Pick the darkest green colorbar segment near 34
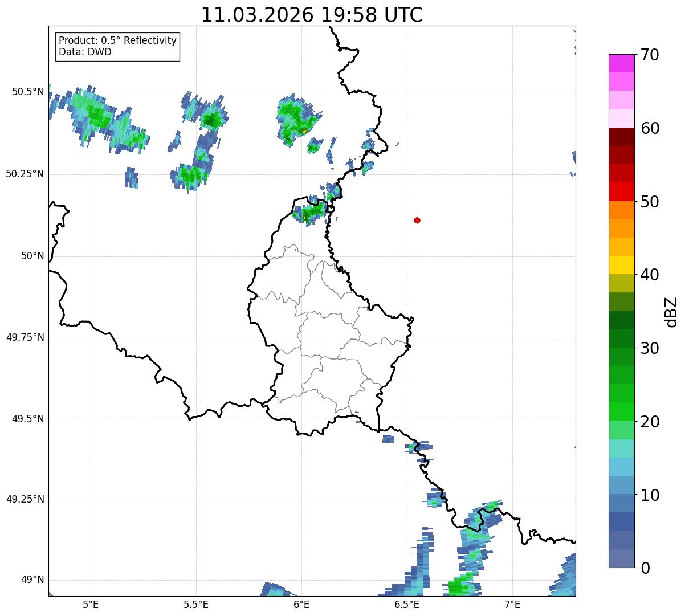This screenshot has height=616, width=685. pos(621,320)
